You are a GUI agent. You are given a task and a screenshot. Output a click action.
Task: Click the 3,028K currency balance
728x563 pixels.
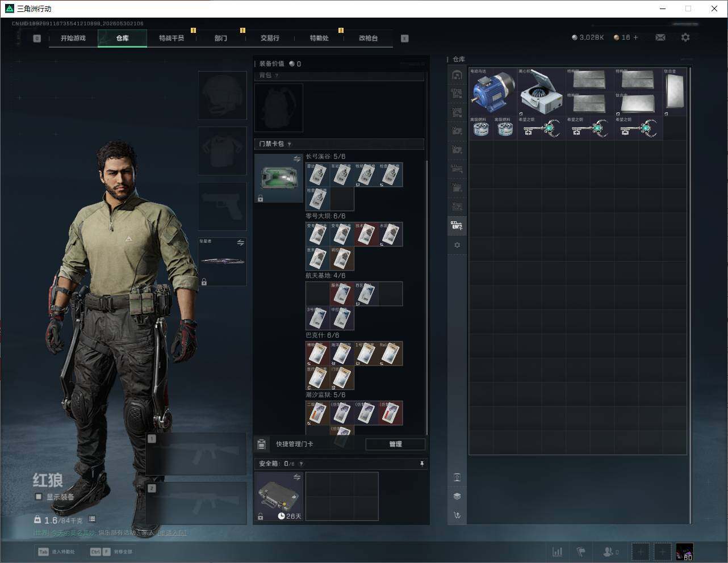point(588,37)
